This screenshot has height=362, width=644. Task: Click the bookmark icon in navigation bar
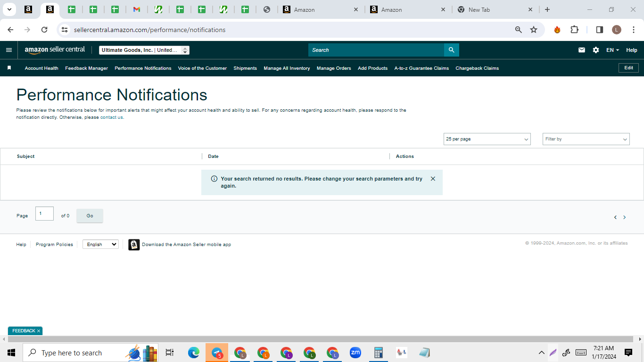click(9, 68)
